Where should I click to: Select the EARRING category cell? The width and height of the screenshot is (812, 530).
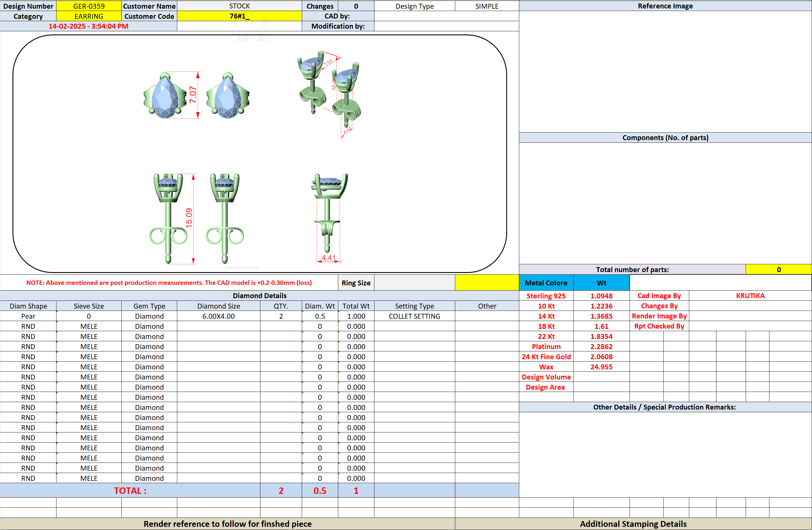pyautogui.click(x=89, y=16)
